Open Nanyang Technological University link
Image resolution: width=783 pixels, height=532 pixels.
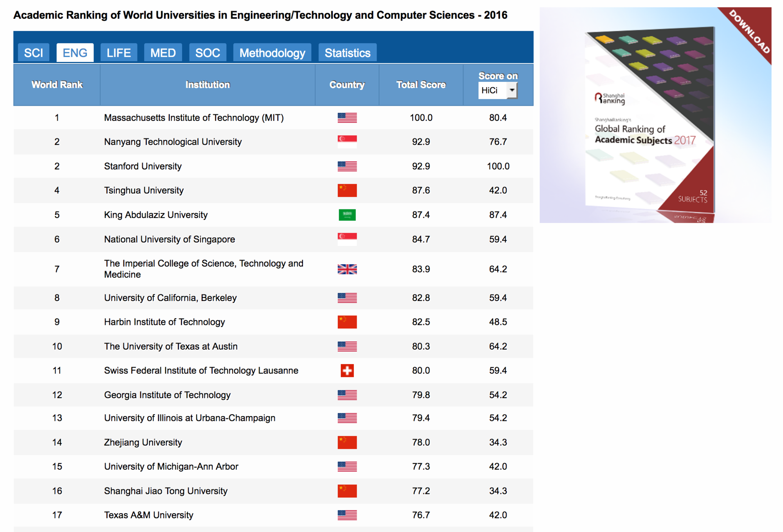pyautogui.click(x=173, y=142)
